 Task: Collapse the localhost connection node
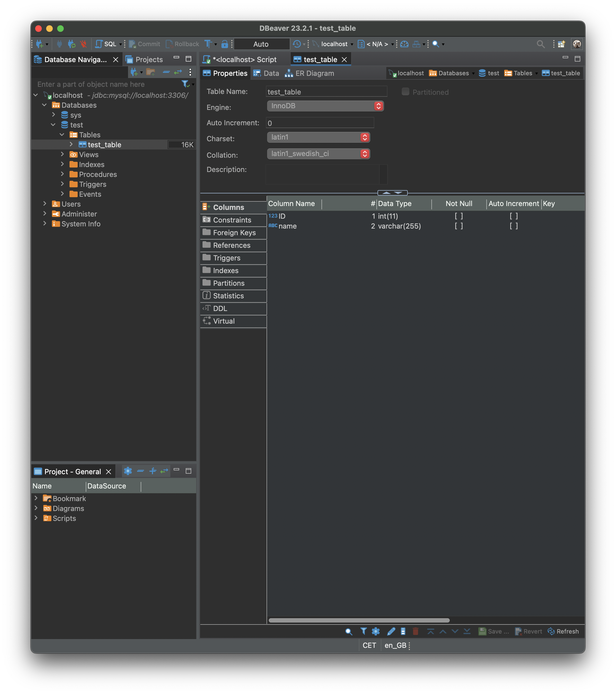coord(36,95)
